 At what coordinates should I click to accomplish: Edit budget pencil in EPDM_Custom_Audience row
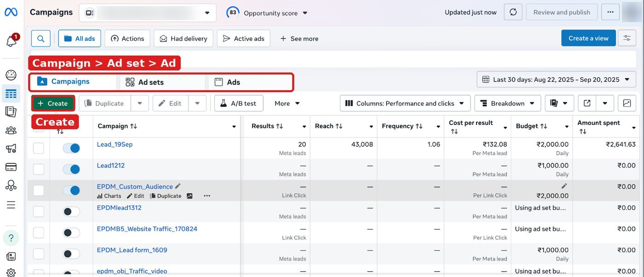564,186
